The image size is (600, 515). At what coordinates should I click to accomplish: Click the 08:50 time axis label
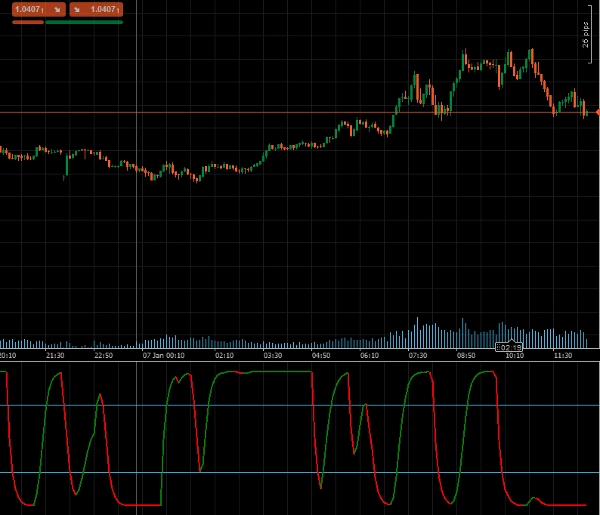(466, 355)
